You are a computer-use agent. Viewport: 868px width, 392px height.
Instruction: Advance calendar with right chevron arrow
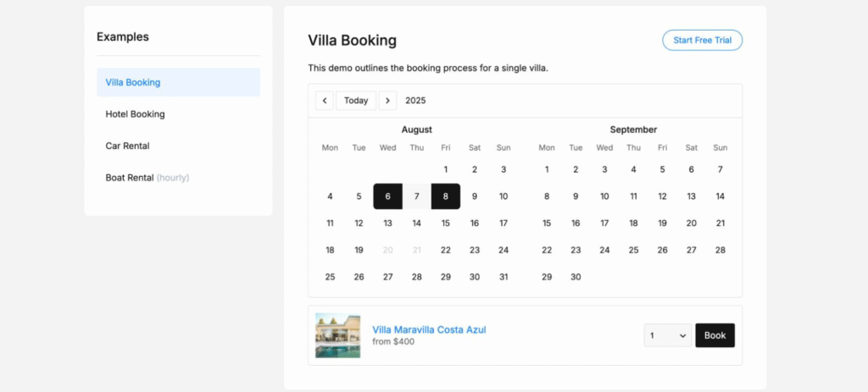[387, 101]
